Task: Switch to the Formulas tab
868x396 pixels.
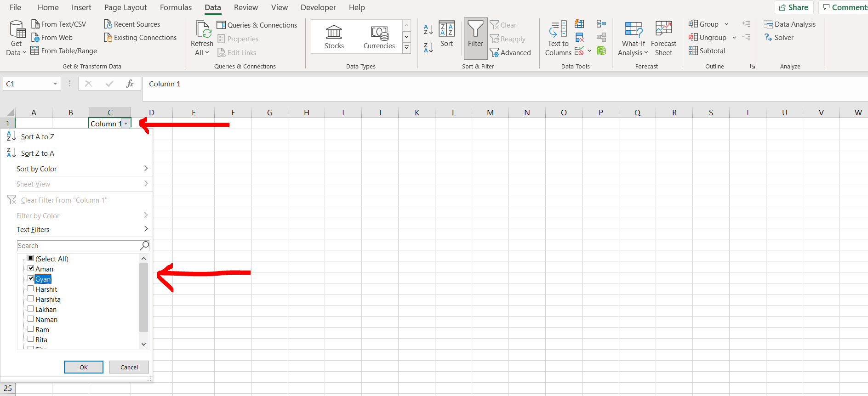Action: point(176,7)
